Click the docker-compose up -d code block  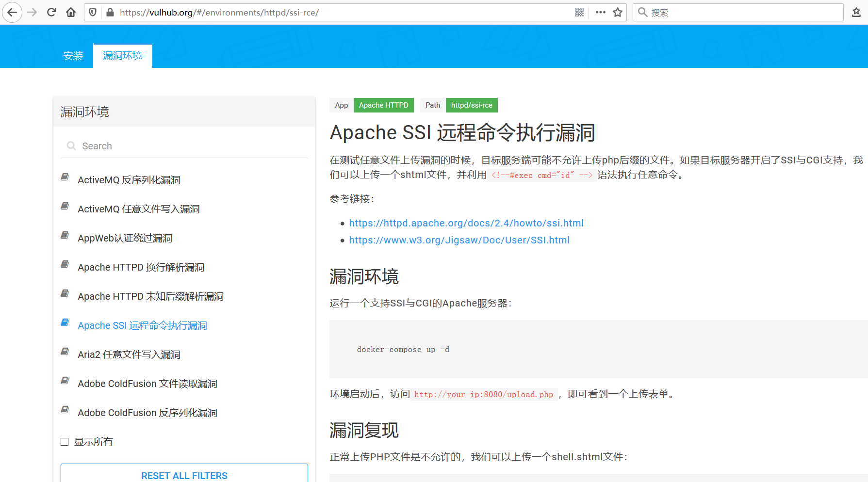tap(599, 349)
